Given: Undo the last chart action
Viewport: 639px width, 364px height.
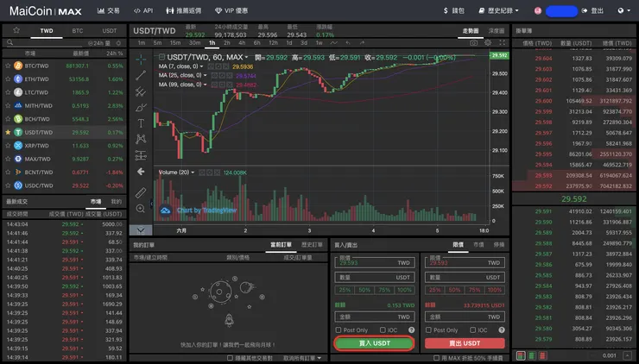Looking at the screenshot, I should click(x=348, y=43).
